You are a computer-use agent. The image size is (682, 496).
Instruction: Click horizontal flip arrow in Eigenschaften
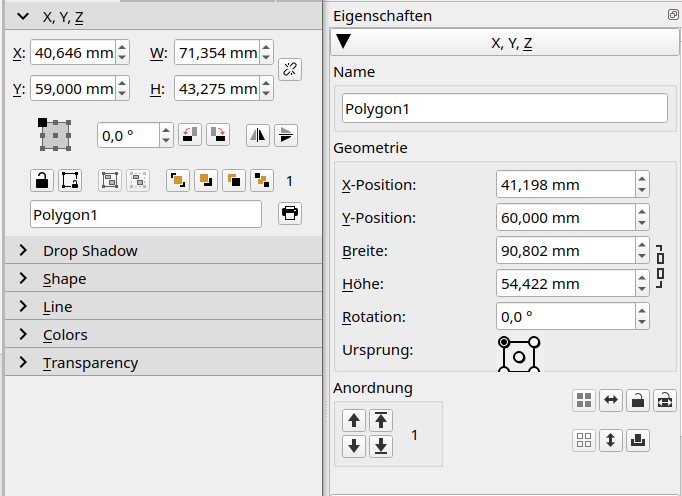(x=611, y=401)
